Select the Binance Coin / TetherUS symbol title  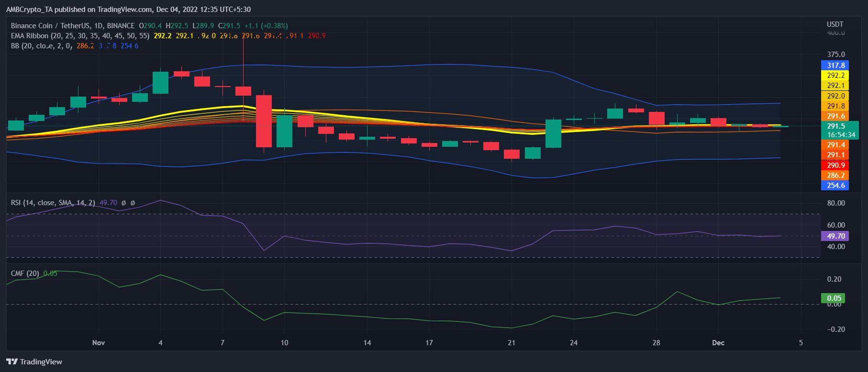click(x=73, y=26)
